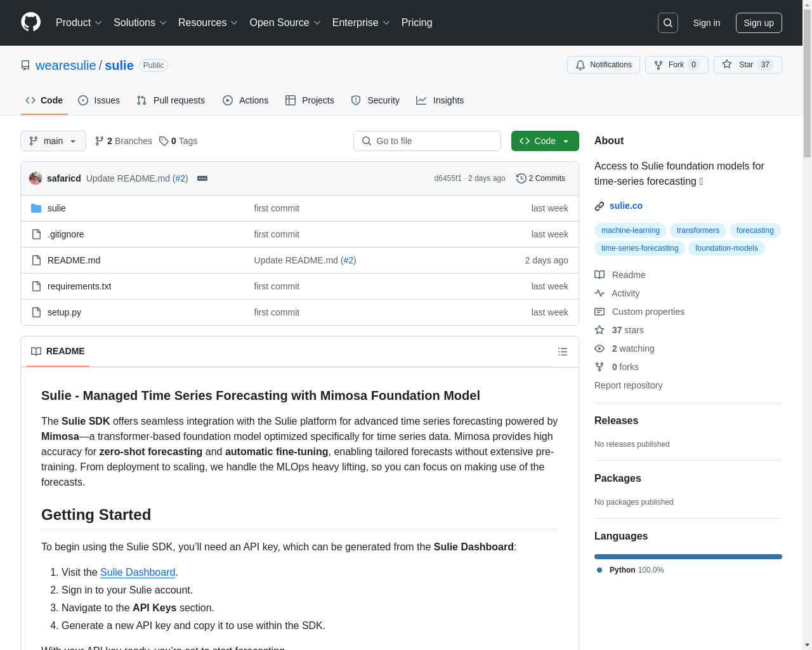Viewport: 812px width, 650px height.
Task: Expand the Resources menu
Action: [x=208, y=23]
